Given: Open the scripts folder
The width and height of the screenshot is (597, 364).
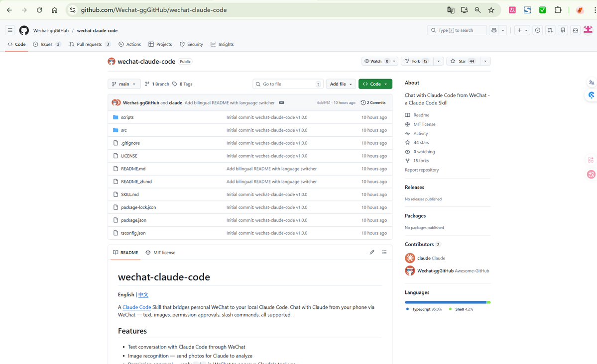Looking at the screenshot, I should (x=127, y=117).
